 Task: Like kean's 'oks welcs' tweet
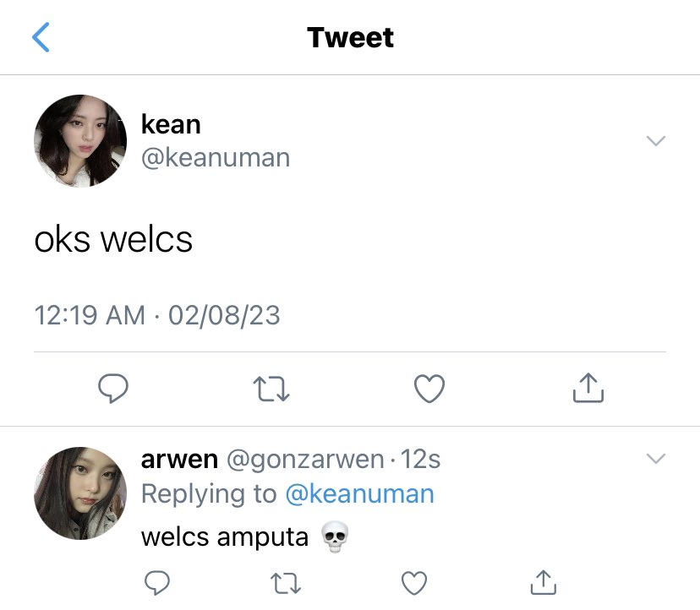429,389
